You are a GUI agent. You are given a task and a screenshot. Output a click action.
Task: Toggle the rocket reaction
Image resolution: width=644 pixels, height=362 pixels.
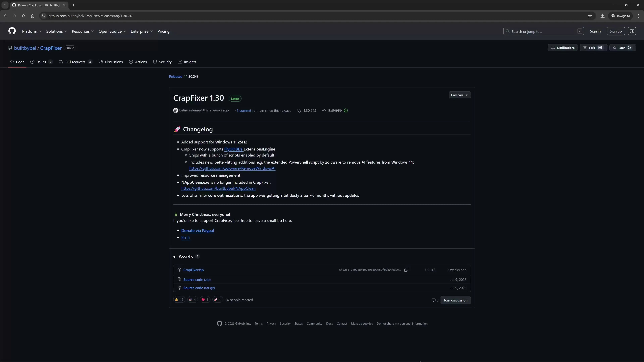pos(217,299)
